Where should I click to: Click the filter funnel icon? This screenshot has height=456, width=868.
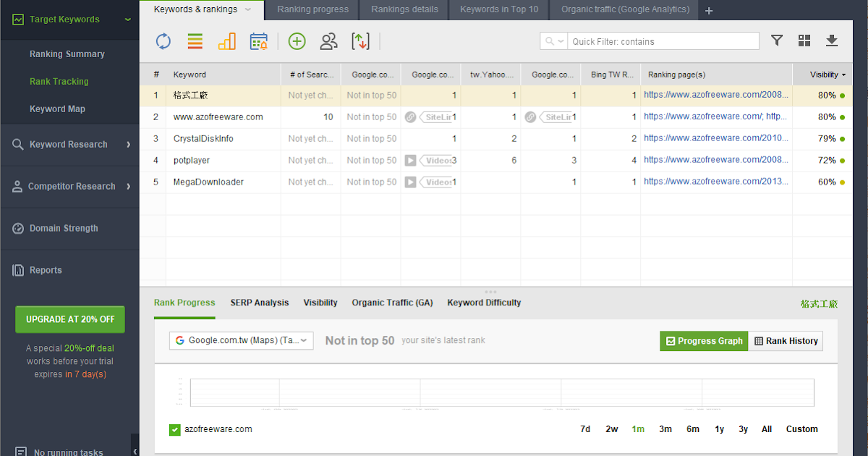777,41
